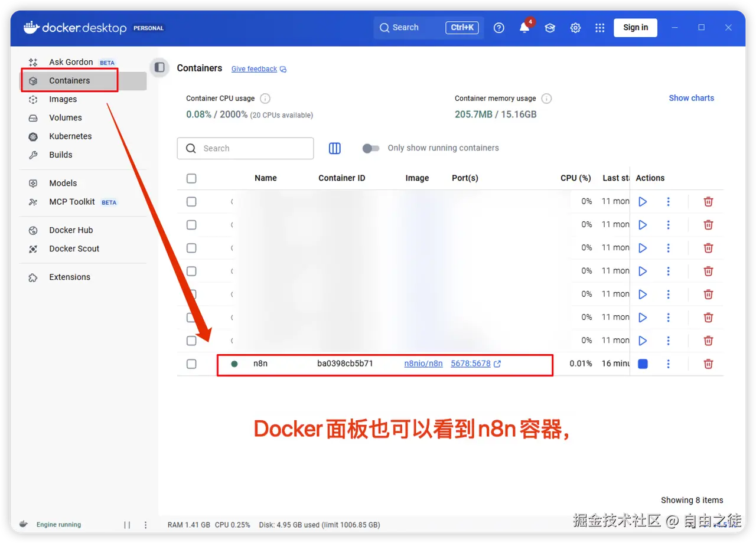Open the column customization icon
This screenshot has width=756, height=543.
coord(335,148)
